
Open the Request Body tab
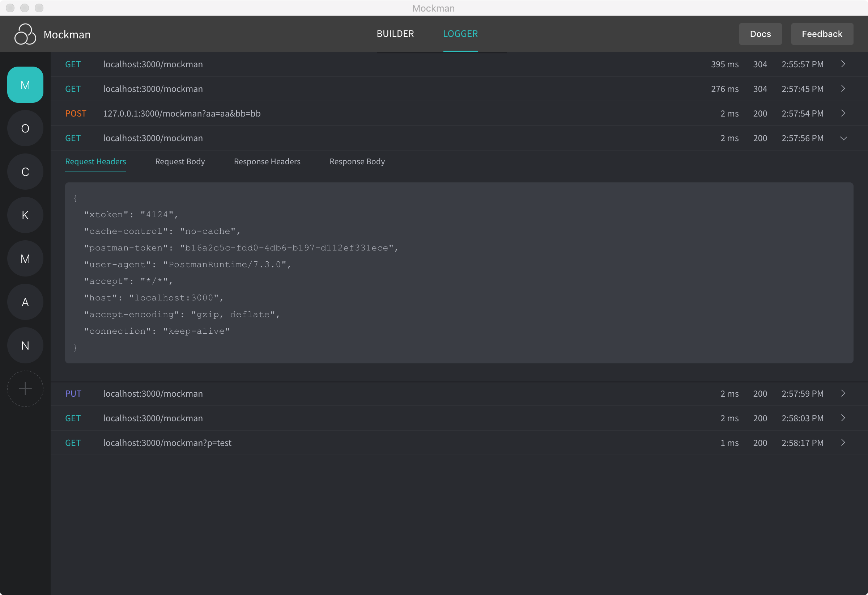click(180, 161)
